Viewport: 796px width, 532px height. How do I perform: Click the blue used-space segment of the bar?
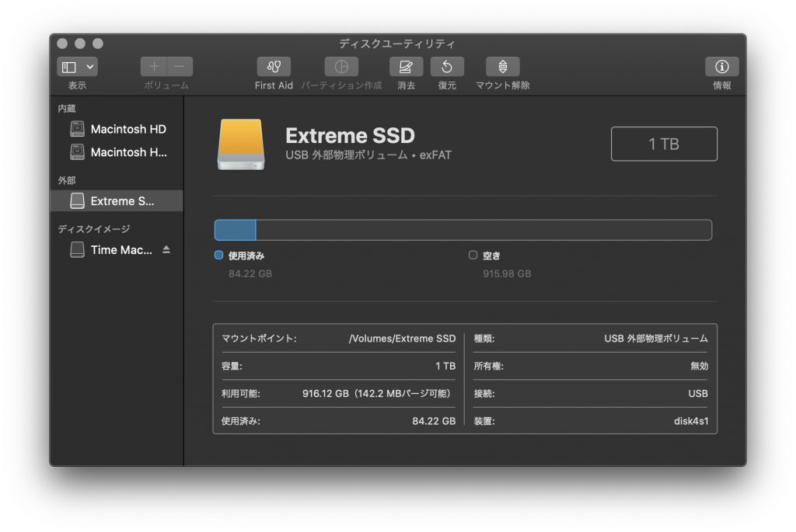[236, 230]
